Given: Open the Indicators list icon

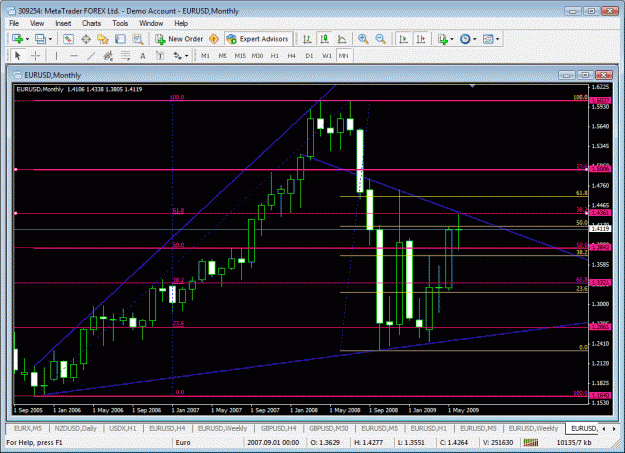Looking at the screenshot, I should click(442, 39).
